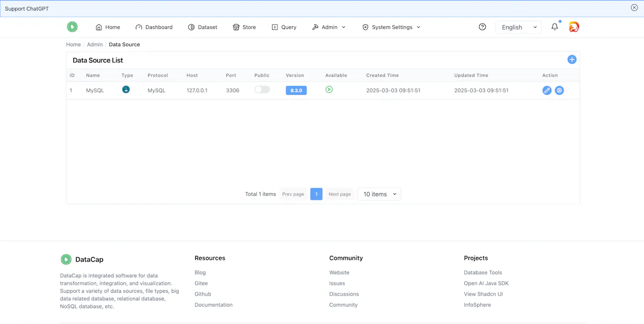Viewport: 644px width, 324px height.
Task: Close the Support ChatGPT banner
Action: [634, 8]
